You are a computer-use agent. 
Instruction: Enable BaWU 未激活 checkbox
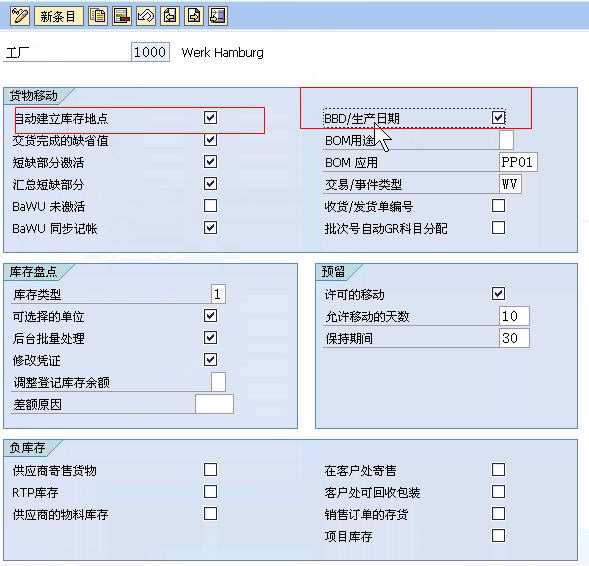coord(210,205)
